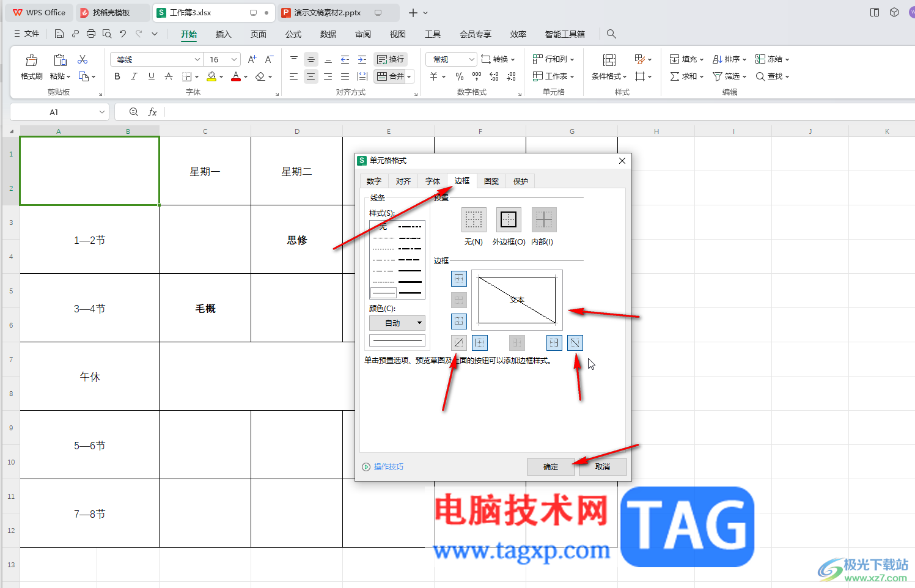Click the red font color A icon

pos(236,76)
